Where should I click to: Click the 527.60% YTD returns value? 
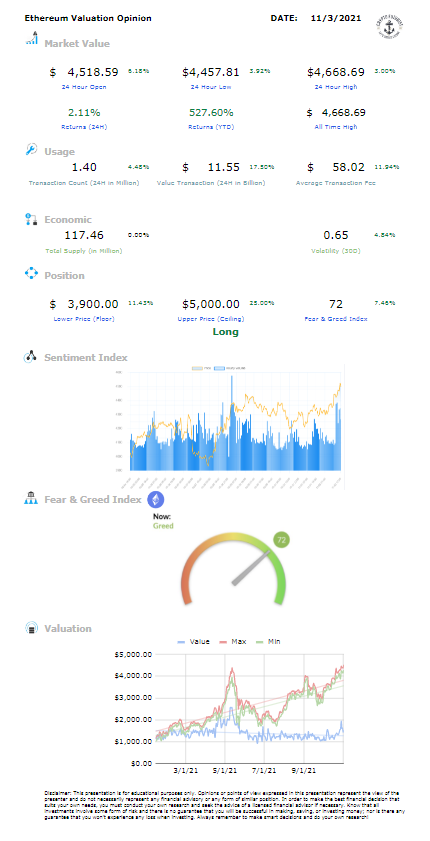(x=211, y=113)
